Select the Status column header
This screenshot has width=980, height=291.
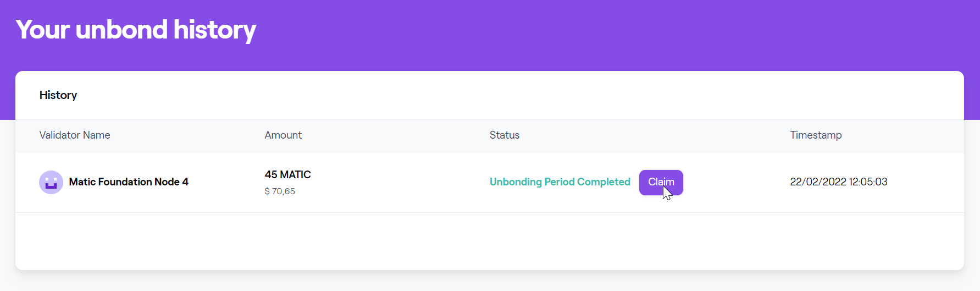pyautogui.click(x=505, y=135)
